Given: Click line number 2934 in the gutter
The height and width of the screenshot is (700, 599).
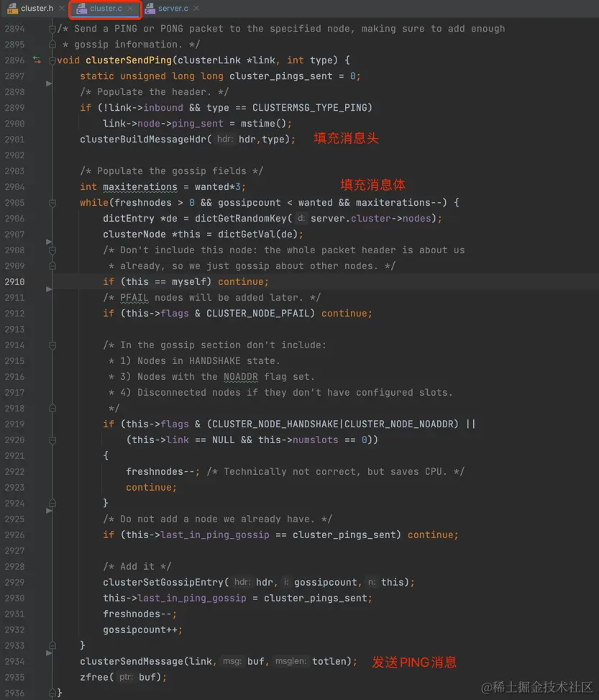Looking at the screenshot, I should tap(14, 661).
